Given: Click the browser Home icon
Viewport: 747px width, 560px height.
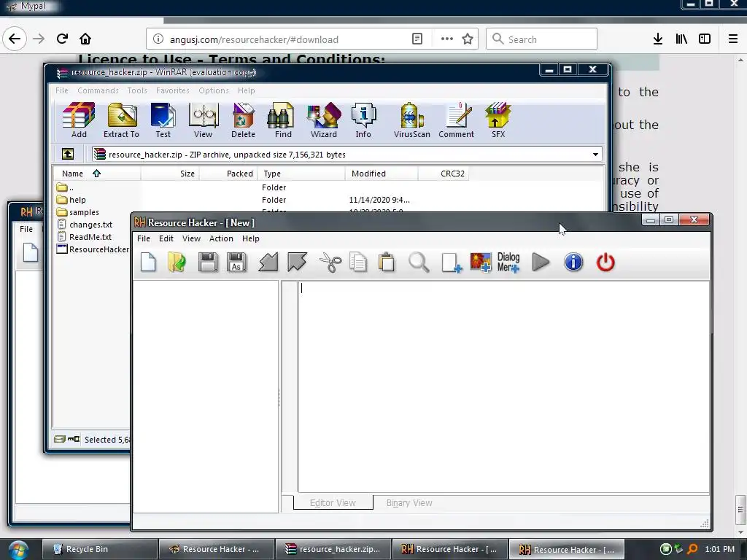Looking at the screenshot, I should point(85,39).
